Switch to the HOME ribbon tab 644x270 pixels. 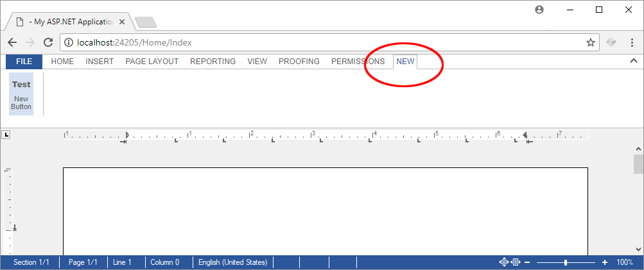pos(62,62)
